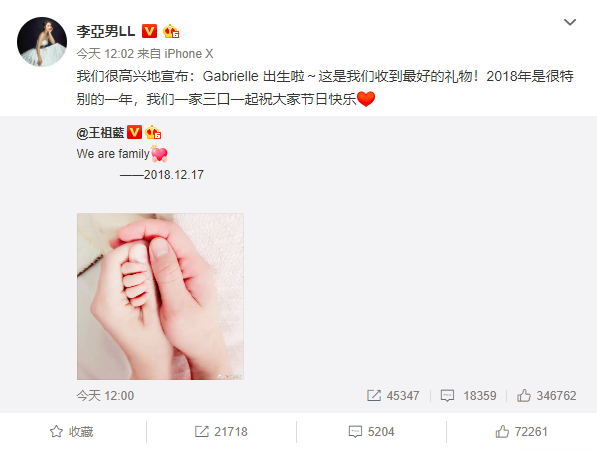Screen dimensions: 597x449
Task: Click the original post comment icon with 18359
Action: 468,396
